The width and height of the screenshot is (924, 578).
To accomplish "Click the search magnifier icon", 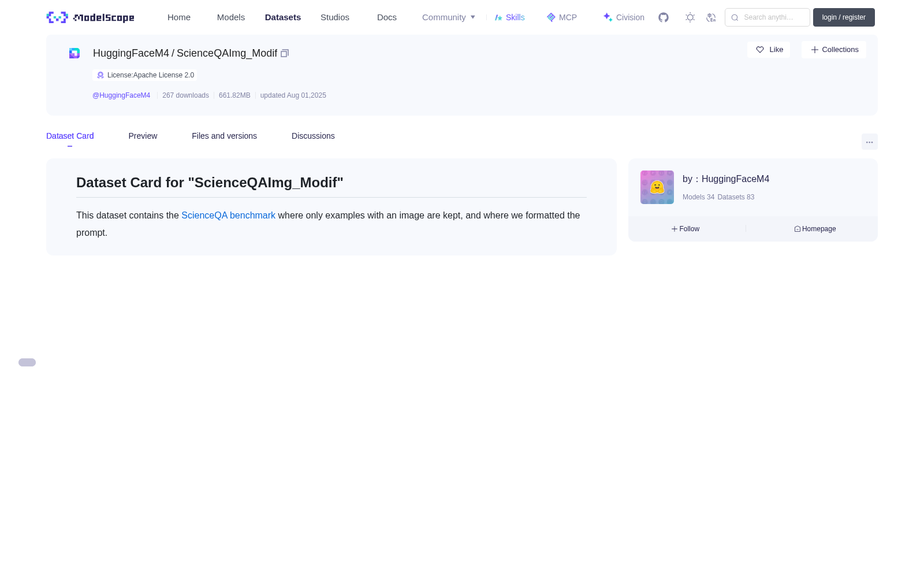I will click(735, 17).
